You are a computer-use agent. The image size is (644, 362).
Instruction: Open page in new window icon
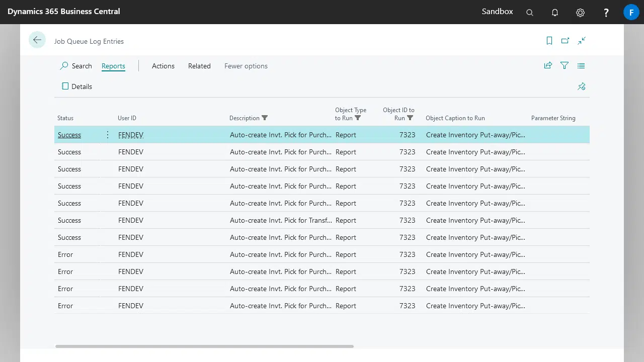click(565, 41)
